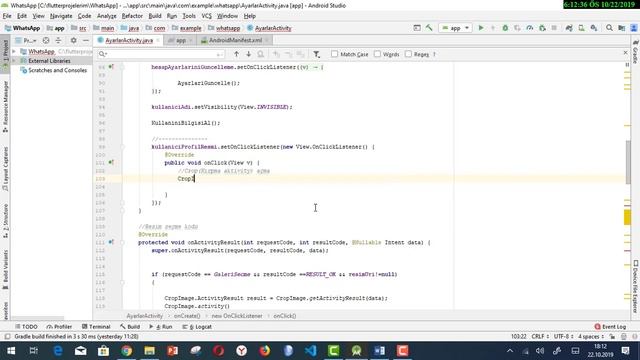
Task: Open Chrome from the taskbar
Action: (x=127, y=351)
